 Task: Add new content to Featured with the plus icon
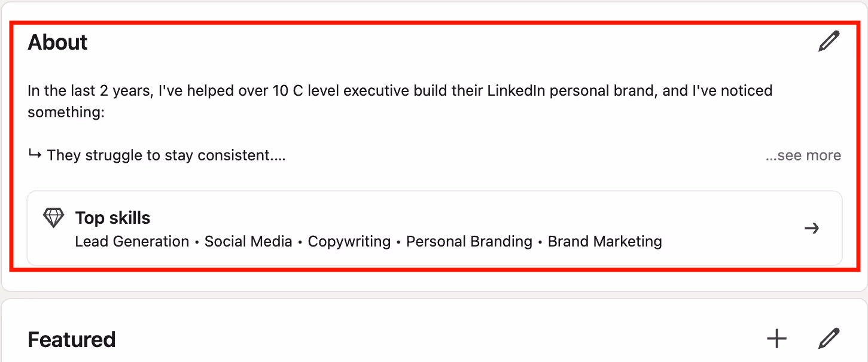776,339
